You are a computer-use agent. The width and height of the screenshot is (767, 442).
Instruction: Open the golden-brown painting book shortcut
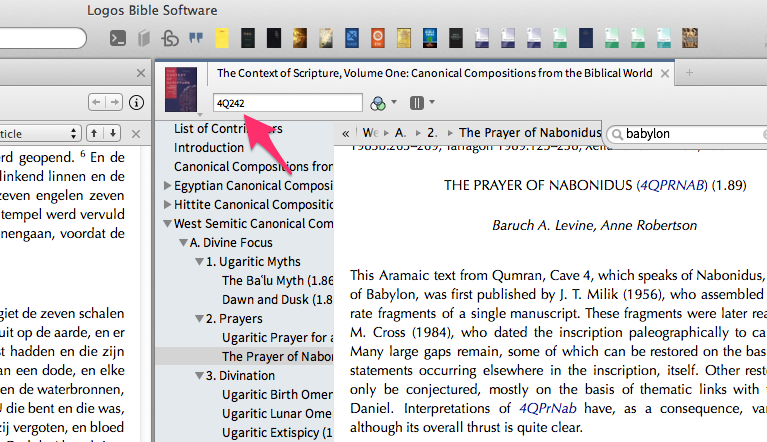click(x=300, y=38)
